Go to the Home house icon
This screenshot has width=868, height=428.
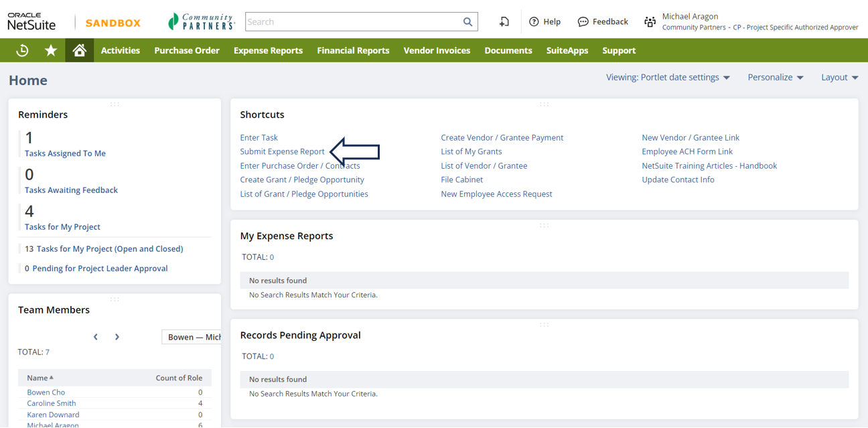tap(79, 50)
